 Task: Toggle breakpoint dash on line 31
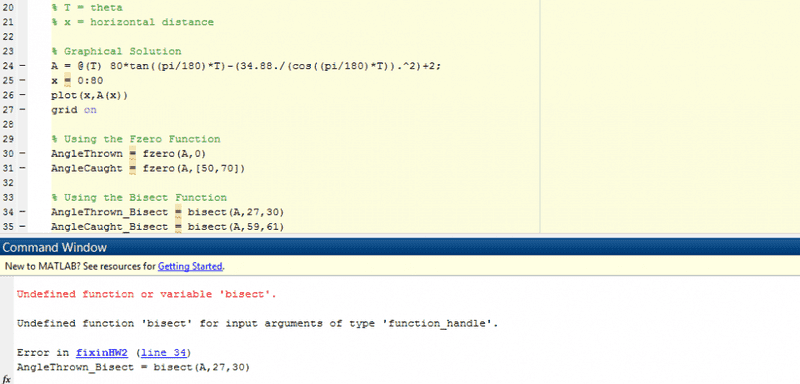(x=22, y=168)
